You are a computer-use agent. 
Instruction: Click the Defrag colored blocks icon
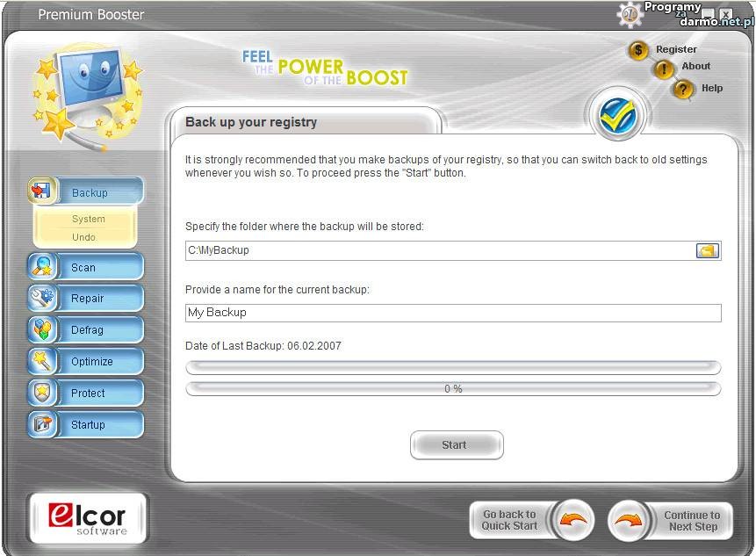[41, 329]
